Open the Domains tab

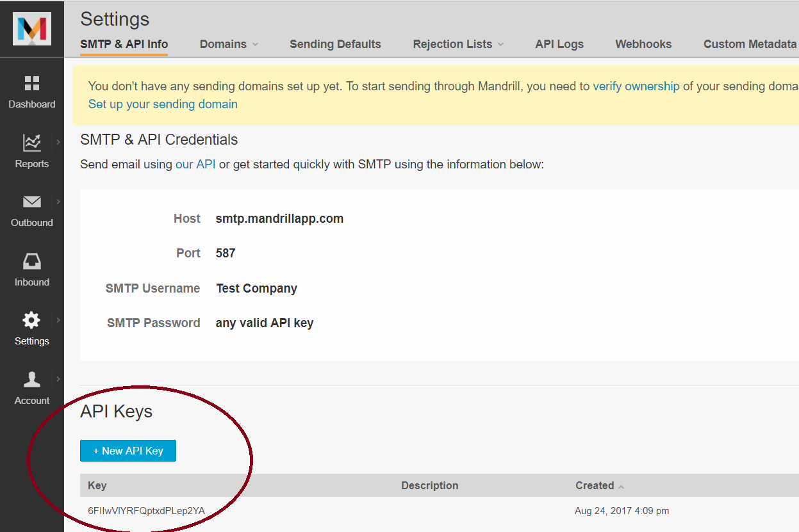click(x=223, y=44)
